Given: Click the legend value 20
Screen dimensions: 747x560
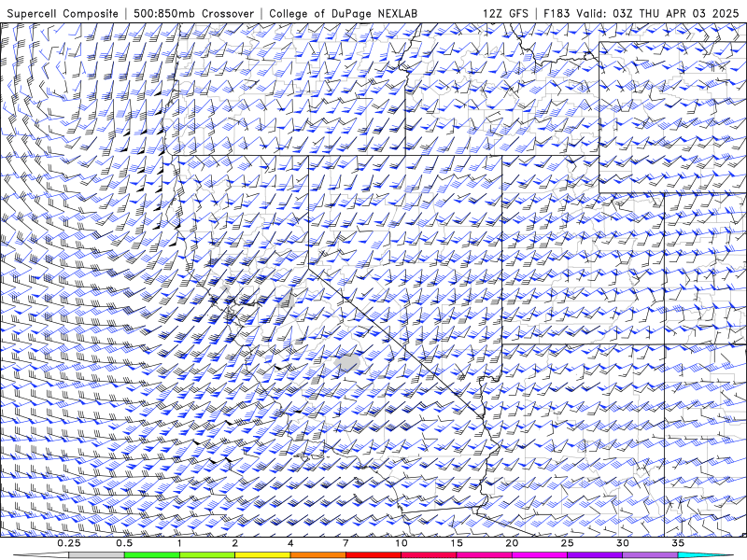Looking at the screenshot, I should [x=512, y=543].
